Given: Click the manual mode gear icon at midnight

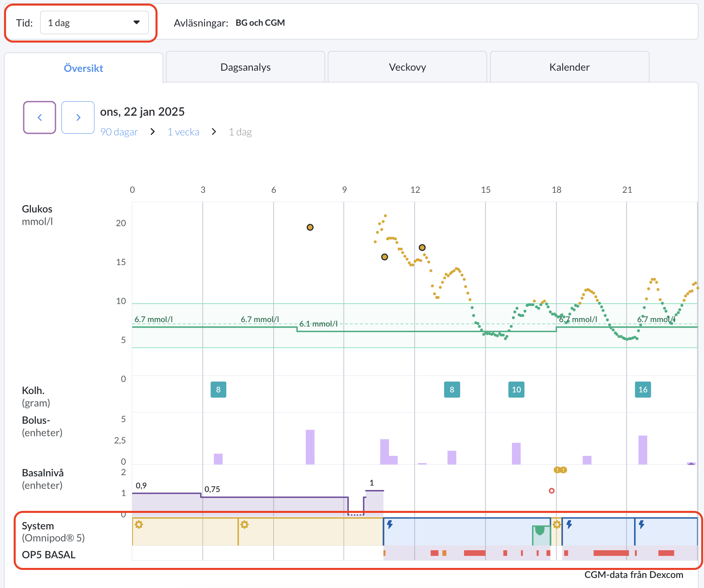Looking at the screenshot, I should pyautogui.click(x=139, y=525).
